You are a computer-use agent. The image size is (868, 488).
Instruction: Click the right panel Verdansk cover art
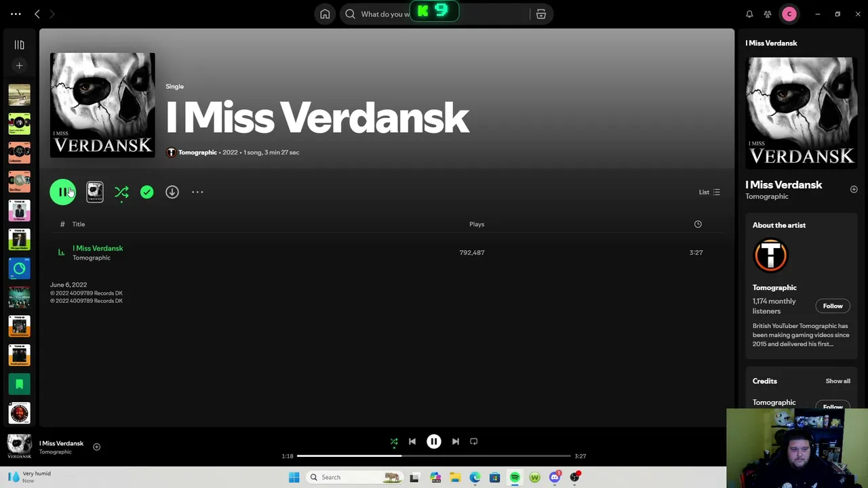tap(802, 113)
